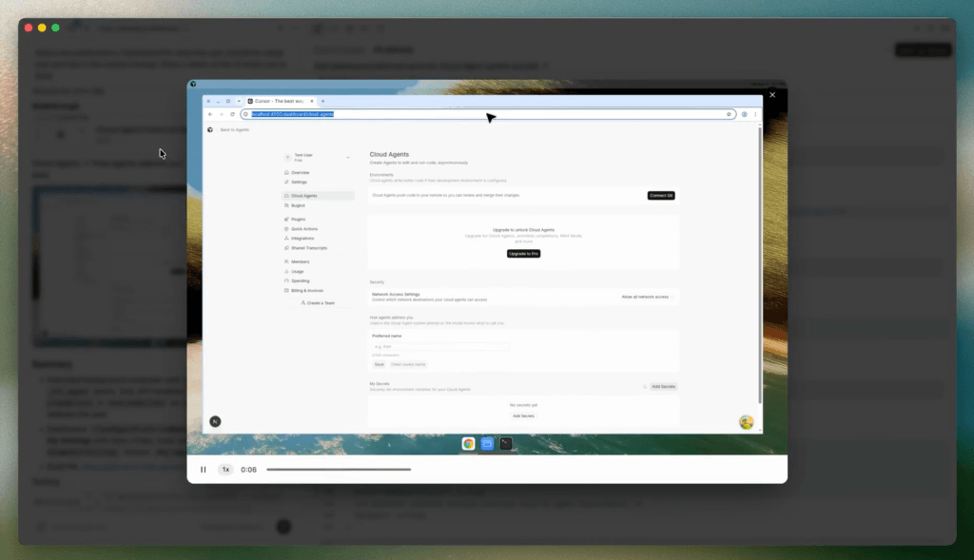974x560 pixels.
Task: Click the browser reload icon
Action: 232,114
